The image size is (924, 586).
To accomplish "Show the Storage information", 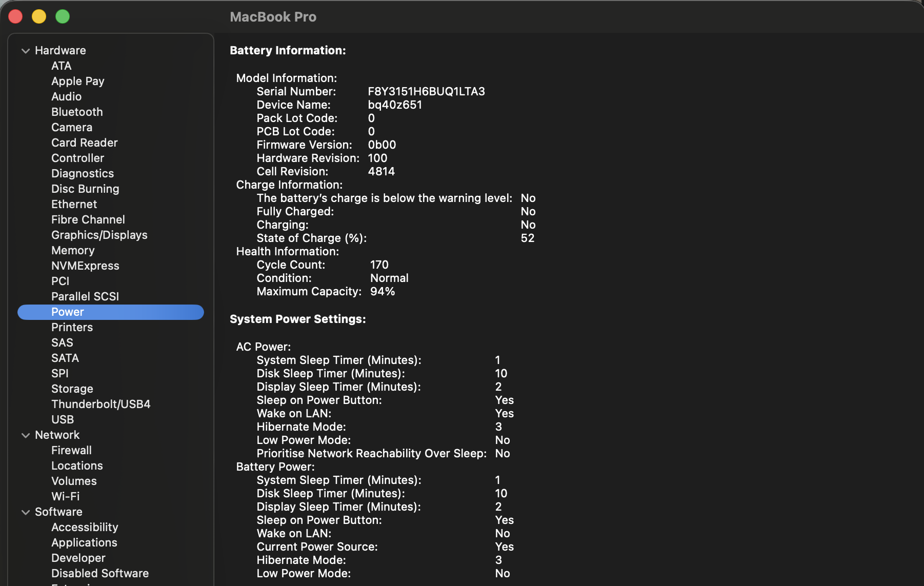I will tap(72, 389).
